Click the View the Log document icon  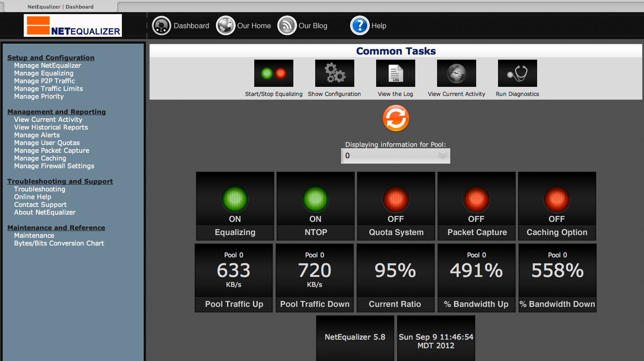point(395,73)
